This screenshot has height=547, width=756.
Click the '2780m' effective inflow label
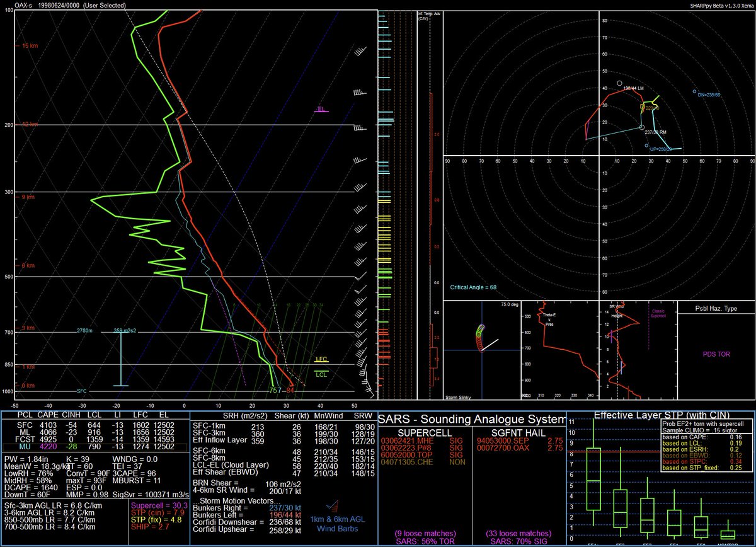click(85, 330)
